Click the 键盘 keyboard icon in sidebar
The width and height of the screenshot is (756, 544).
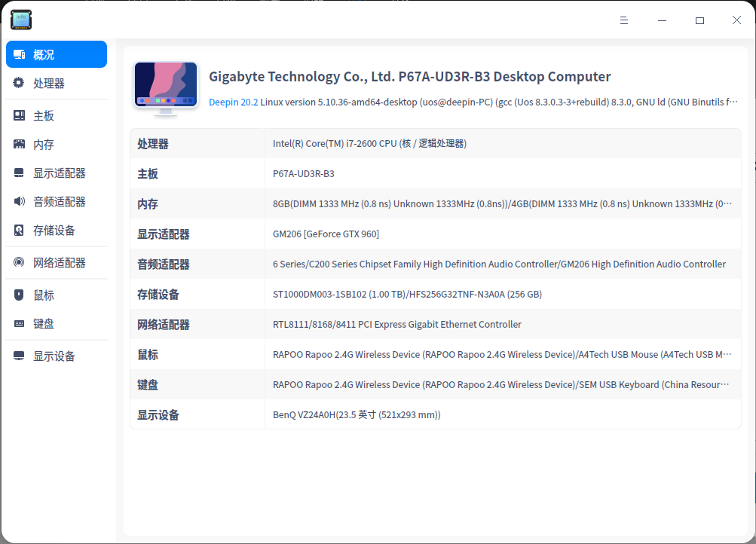click(19, 323)
